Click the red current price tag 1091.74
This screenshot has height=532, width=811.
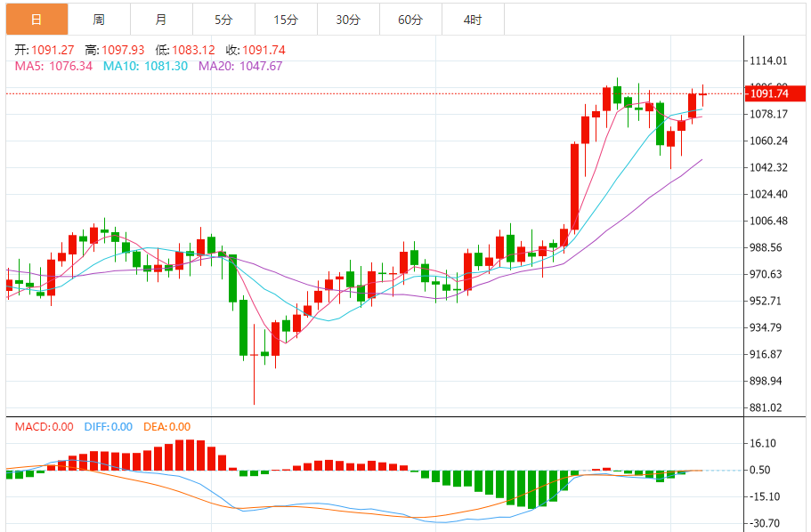(x=775, y=93)
